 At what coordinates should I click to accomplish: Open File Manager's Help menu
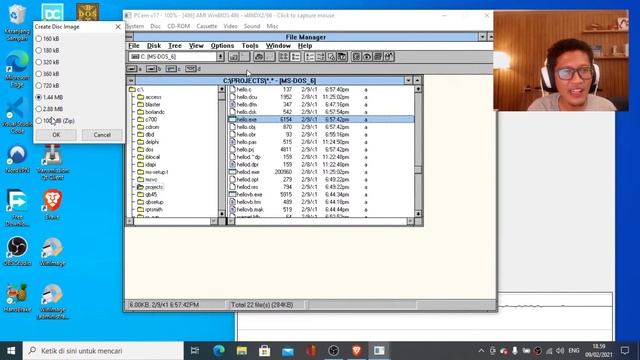click(x=305, y=46)
